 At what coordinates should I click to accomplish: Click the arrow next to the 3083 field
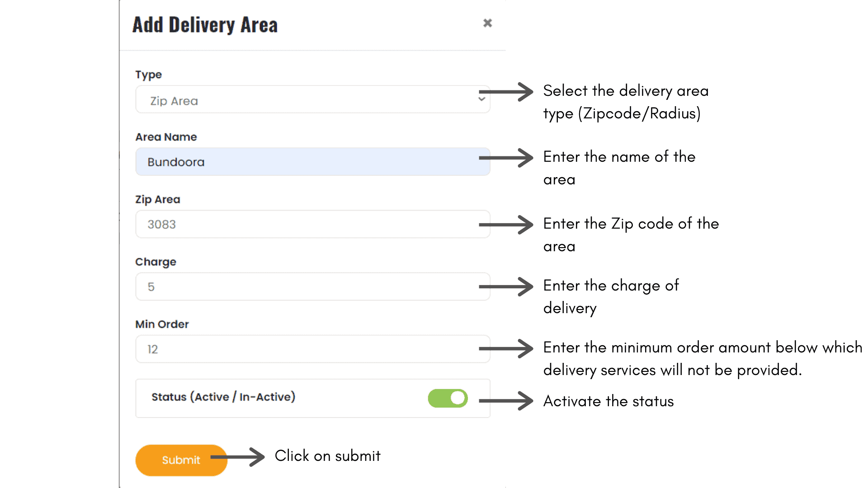point(506,225)
